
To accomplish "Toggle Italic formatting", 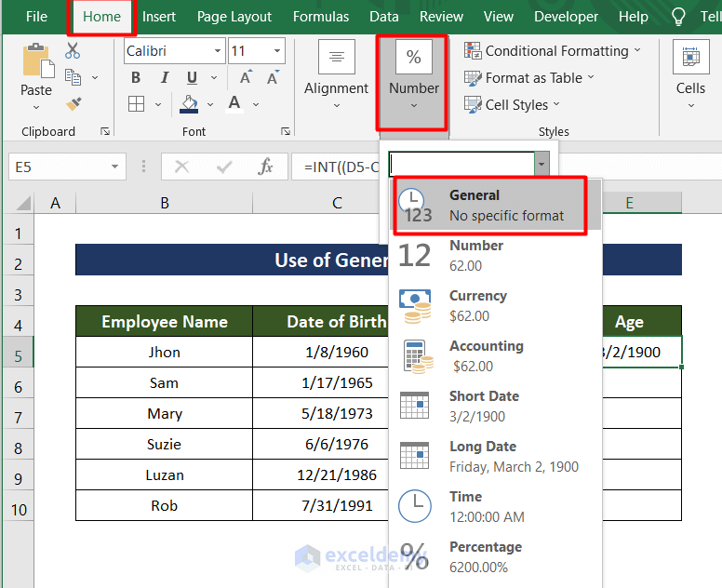I will click(x=162, y=77).
